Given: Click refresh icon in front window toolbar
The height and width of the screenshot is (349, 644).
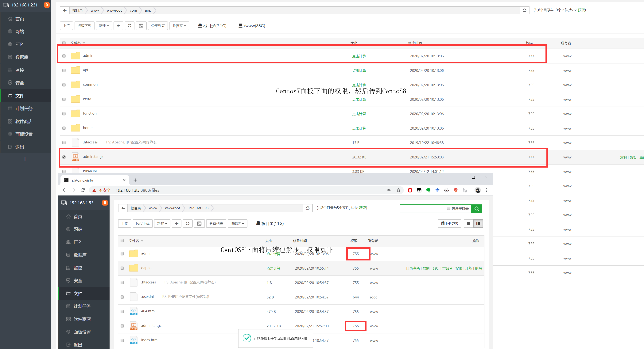Looking at the screenshot, I should click(188, 223).
